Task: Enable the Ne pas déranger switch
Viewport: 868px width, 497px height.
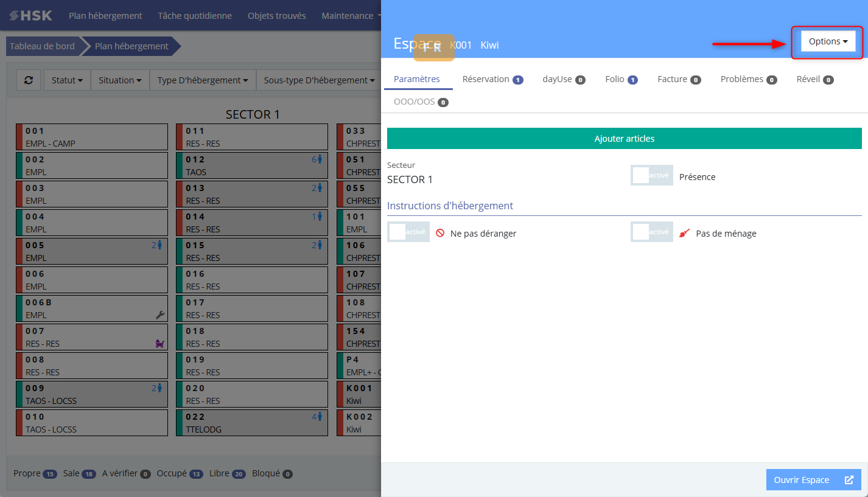Action: click(408, 232)
